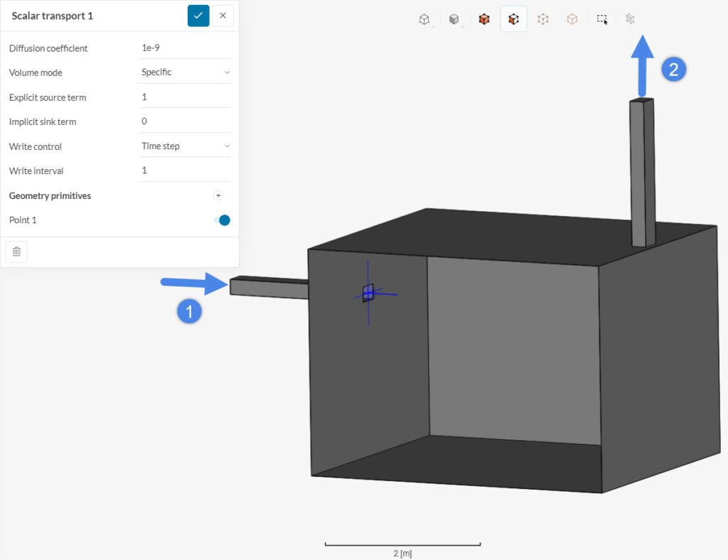Expand Geometry primitives with the plus control
Image resolution: width=728 pixels, height=560 pixels.
[218, 195]
